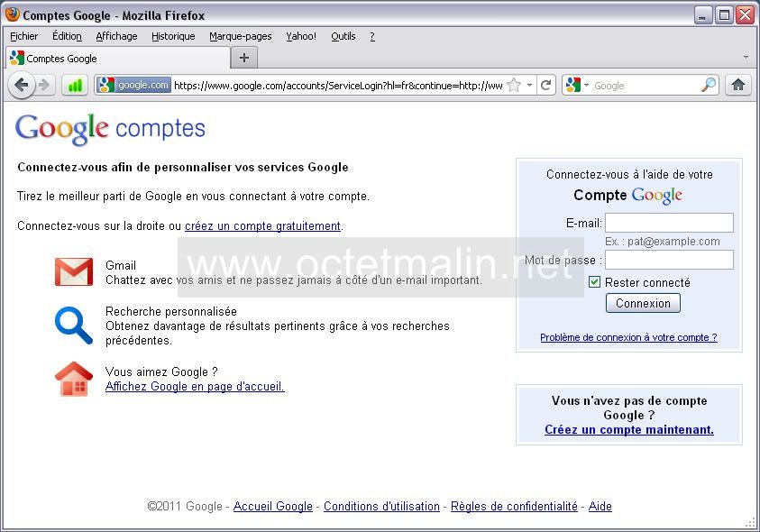The image size is (760, 532).
Task: Open the Outils menu
Action: 343,36
